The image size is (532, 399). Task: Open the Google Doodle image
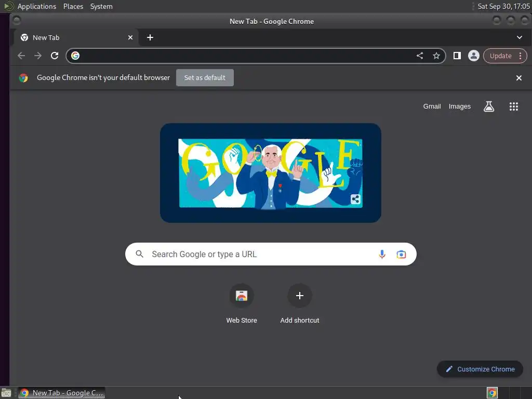coord(270,173)
